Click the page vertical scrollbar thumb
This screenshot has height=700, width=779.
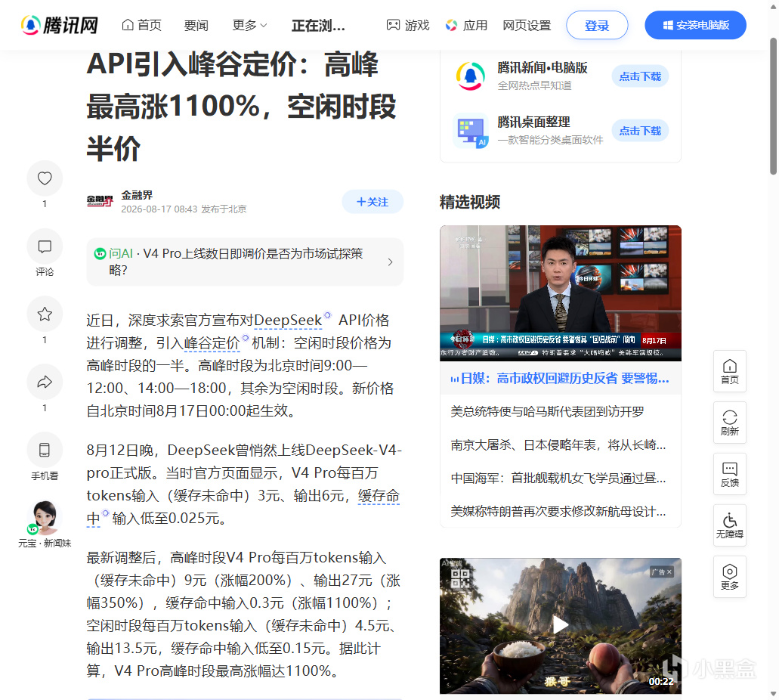(x=774, y=106)
